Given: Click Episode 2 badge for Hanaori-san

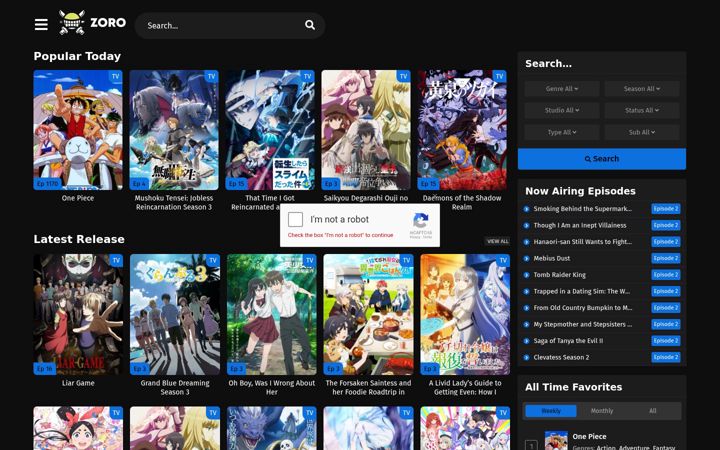Looking at the screenshot, I should point(666,242).
